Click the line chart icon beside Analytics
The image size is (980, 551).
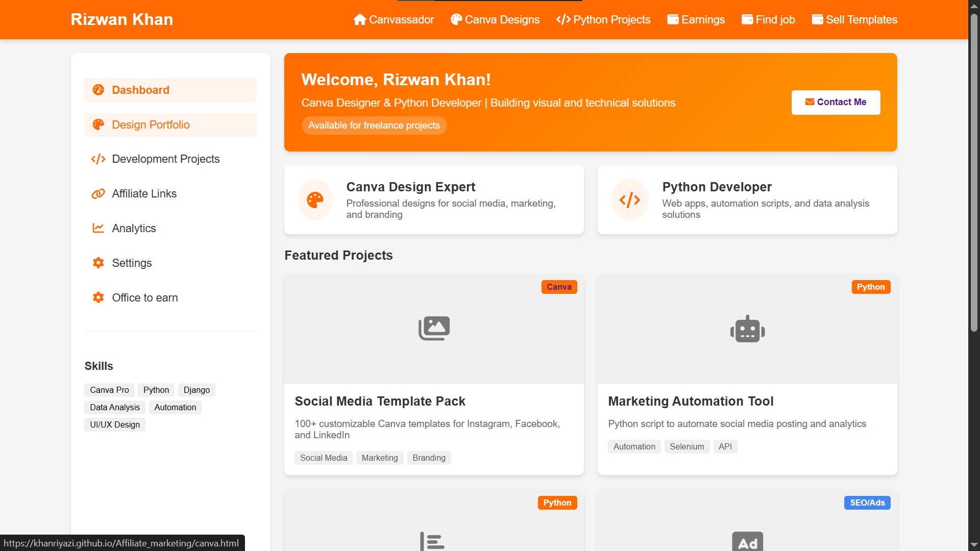point(98,228)
